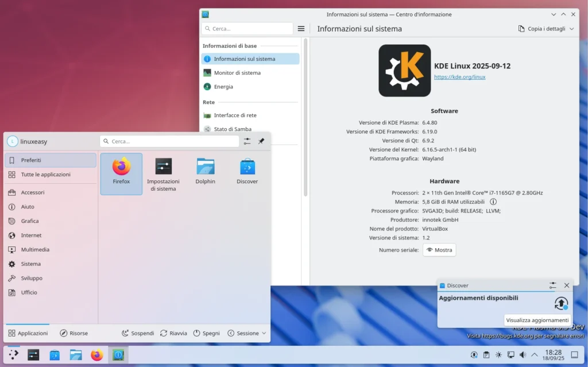Viewport: 588px width, 367px height.
Task: Open the clipboard icon in system tray
Action: [486, 355]
